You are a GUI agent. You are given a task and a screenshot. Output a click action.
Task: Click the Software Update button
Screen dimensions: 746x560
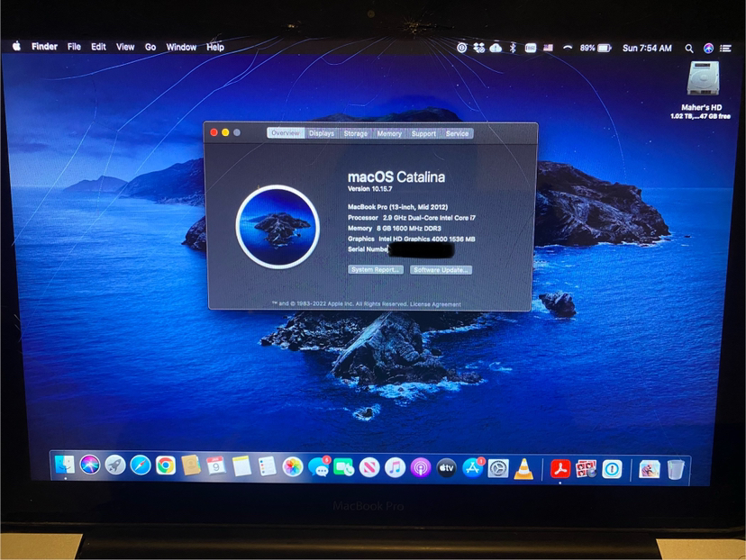[443, 270]
